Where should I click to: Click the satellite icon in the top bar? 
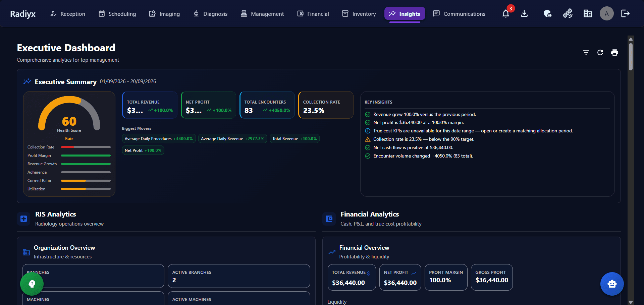568,14
